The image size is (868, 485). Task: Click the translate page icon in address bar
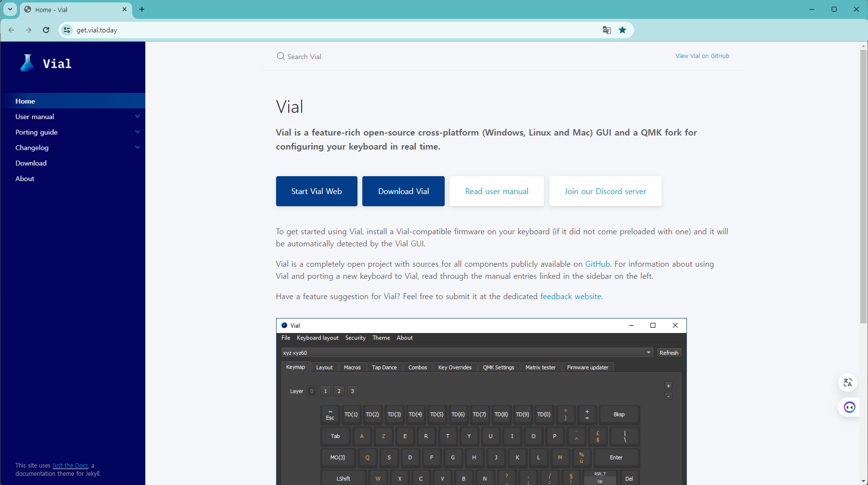point(606,30)
